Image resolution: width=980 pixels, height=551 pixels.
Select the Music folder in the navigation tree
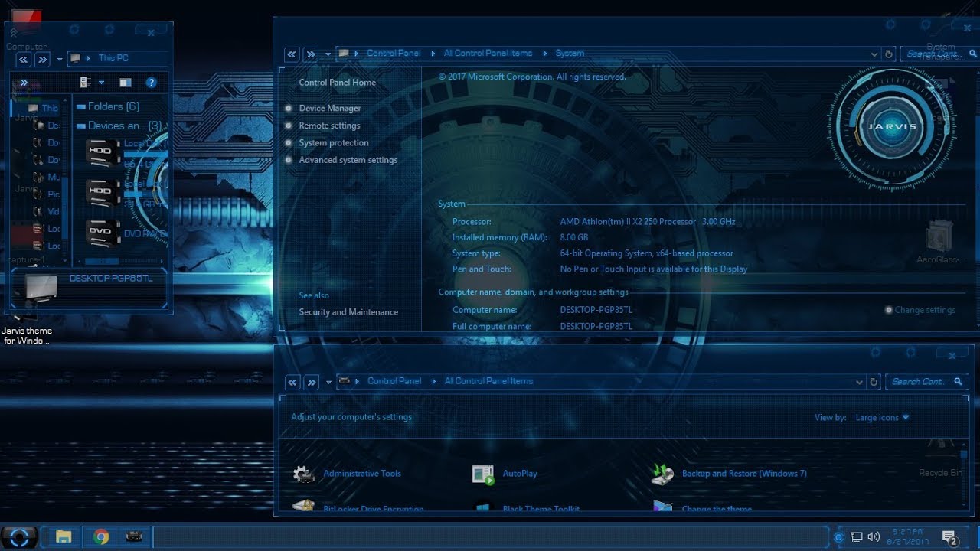(47, 177)
